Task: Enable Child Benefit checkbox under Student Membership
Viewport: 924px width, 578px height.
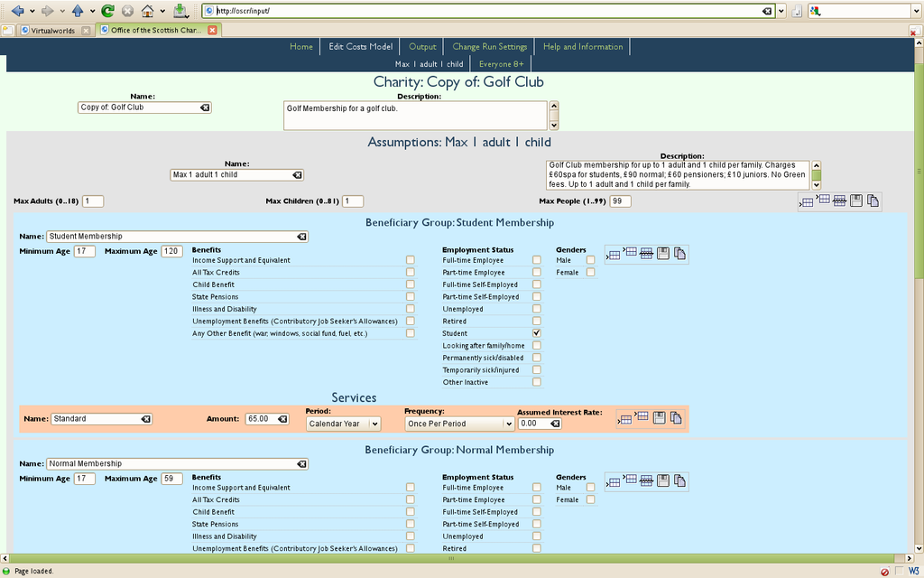Action: (x=410, y=284)
